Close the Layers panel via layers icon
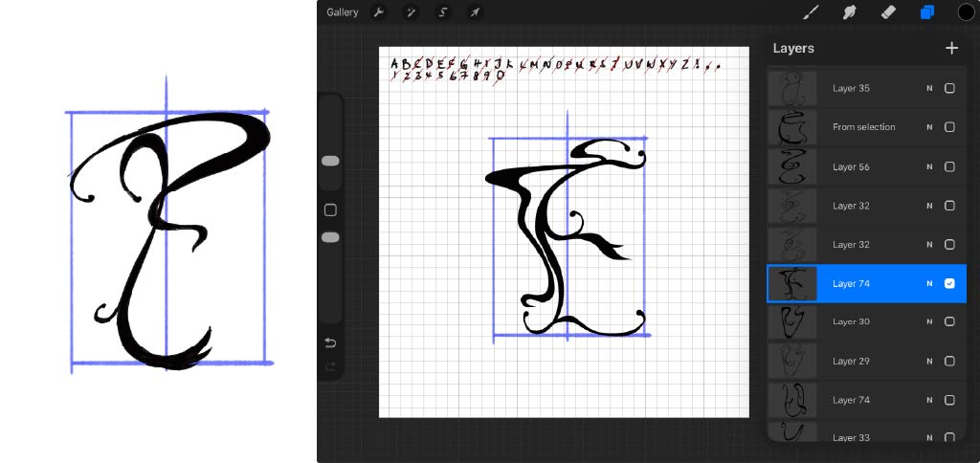 point(926,12)
